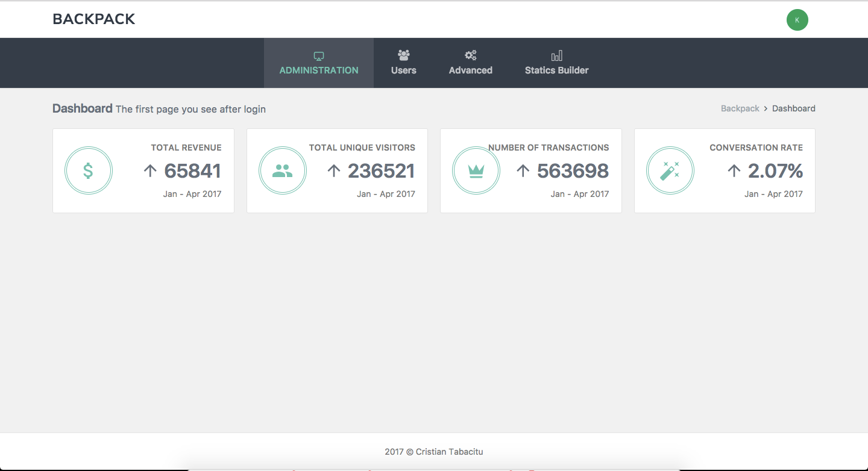Viewport: 868px width, 471px height.
Task: Click the transactions crown icon
Action: coord(476,171)
